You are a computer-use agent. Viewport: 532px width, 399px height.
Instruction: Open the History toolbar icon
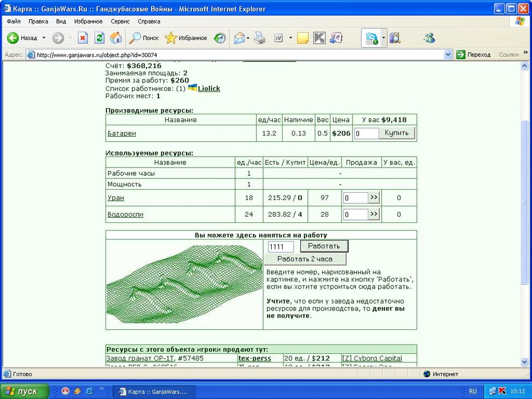click(220, 38)
